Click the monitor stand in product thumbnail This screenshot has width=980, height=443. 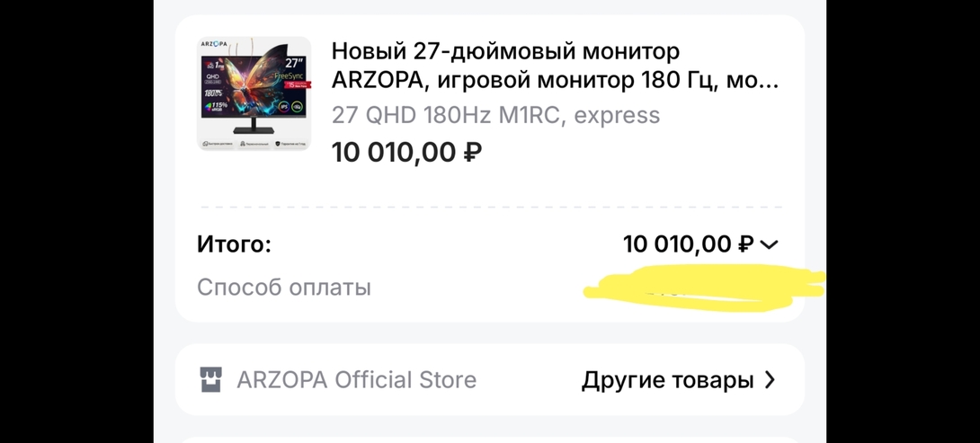254,128
